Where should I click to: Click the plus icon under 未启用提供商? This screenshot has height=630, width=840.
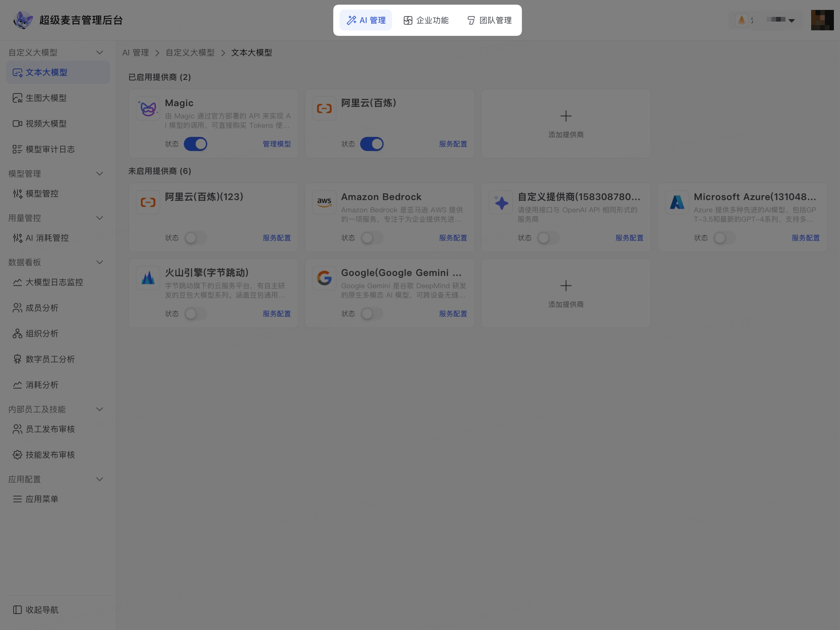(566, 286)
